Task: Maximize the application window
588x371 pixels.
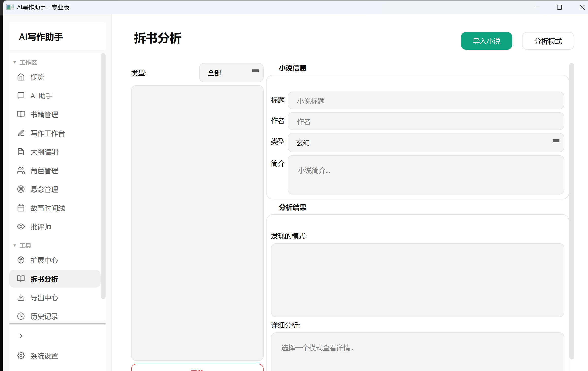Action: click(x=559, y=7)
